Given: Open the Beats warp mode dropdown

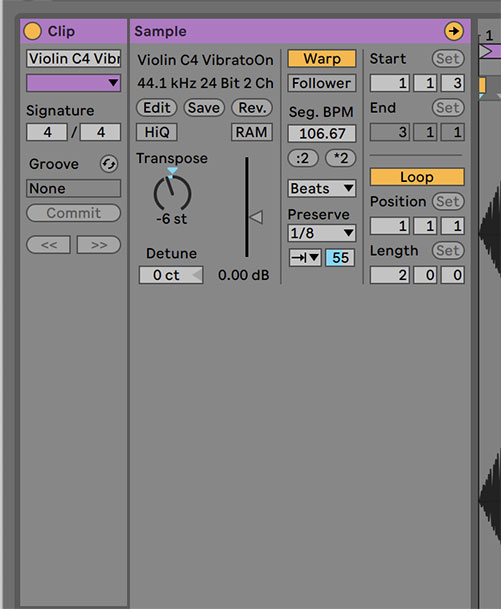Looking at the screenshot, I should (x=322, y=188).
